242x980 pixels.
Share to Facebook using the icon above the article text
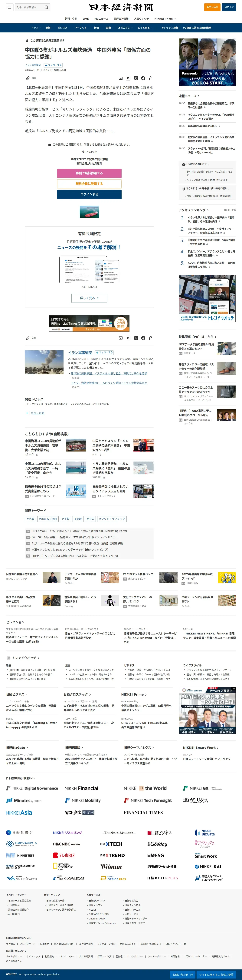click(x=143, y=78)
